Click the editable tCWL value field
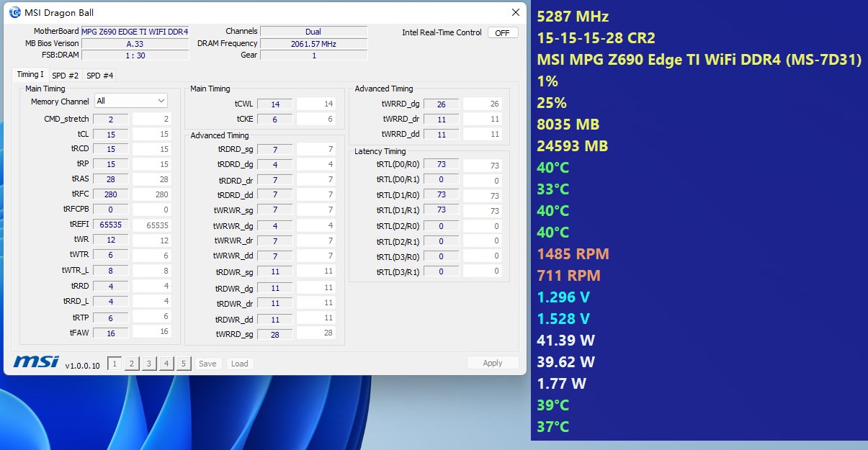This screenshot has width=868, height=450. pyautogui.click(x=316, y=104)
